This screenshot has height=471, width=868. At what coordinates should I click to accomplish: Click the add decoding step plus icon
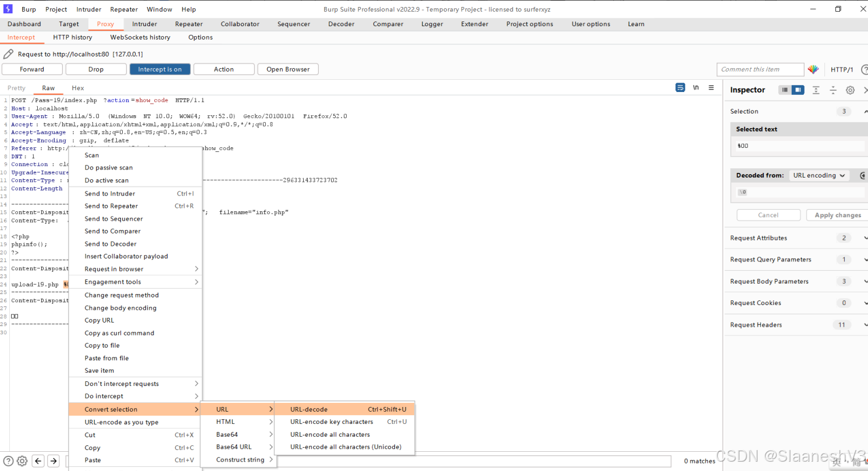tap(863, 175)
